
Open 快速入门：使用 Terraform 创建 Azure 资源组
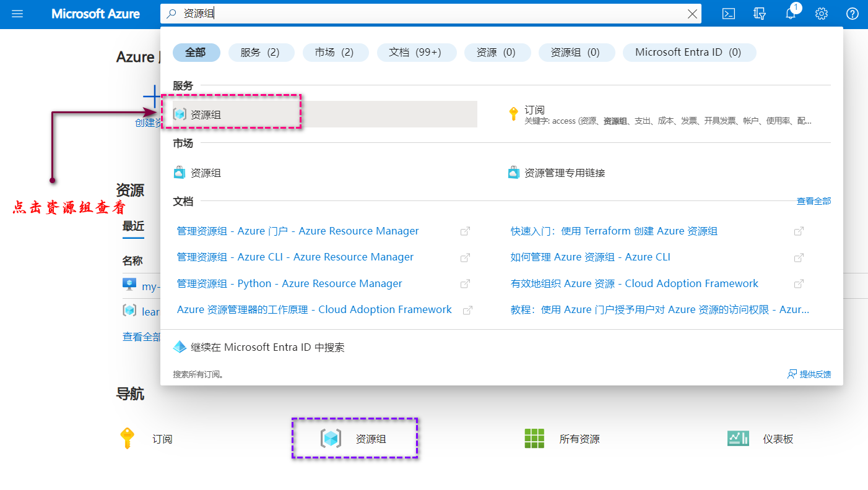coord(614,231)
